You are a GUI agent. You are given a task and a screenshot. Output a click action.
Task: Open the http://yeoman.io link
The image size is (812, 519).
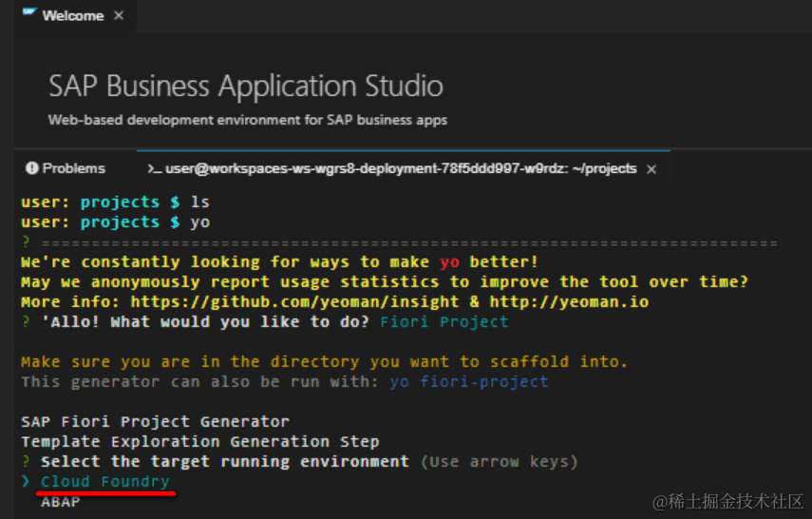[569, 301]
